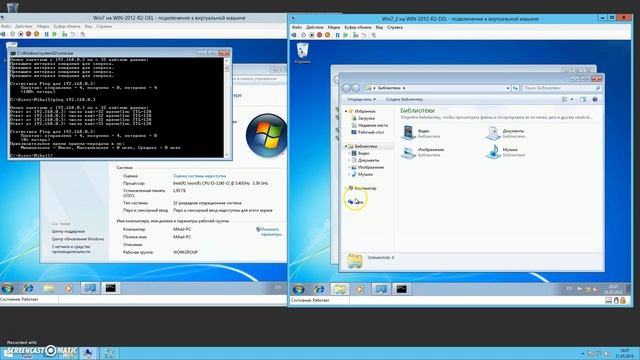The image size is (640, 360).
Task: Click Revert icon in Win7_2 toolbar
Action: (363, 36)
